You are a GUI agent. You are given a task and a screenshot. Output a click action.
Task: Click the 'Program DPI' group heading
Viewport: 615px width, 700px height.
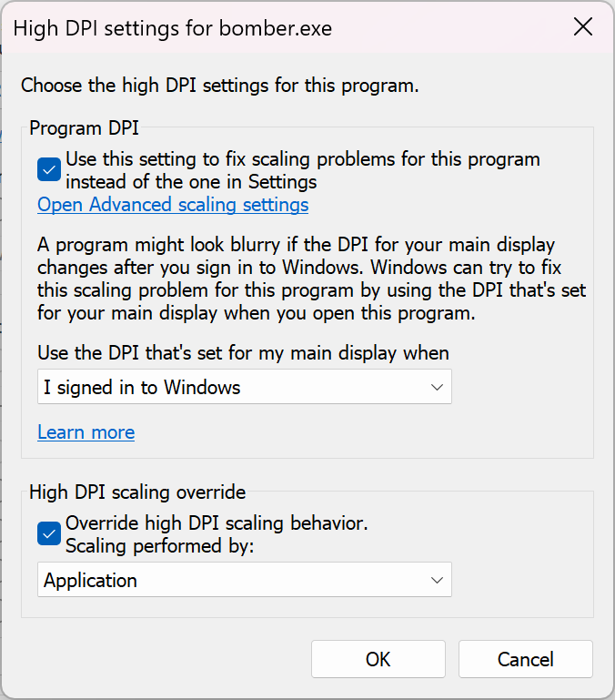point(84,128)
